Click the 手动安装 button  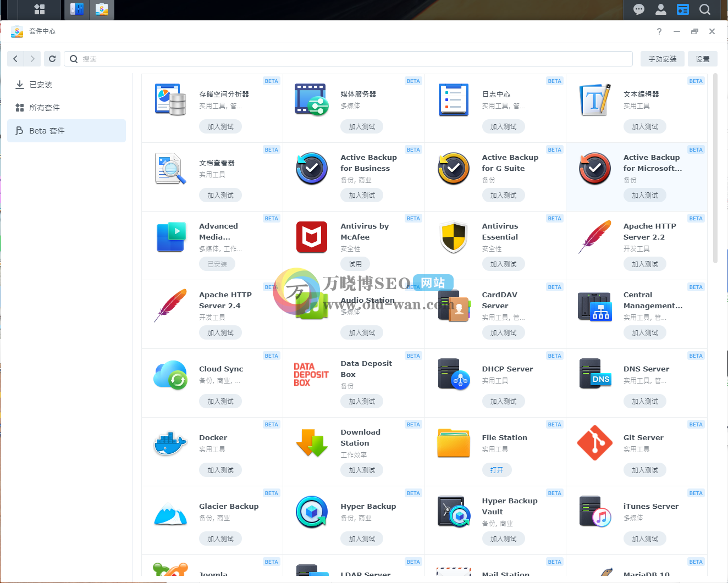[x=663, y=59]
